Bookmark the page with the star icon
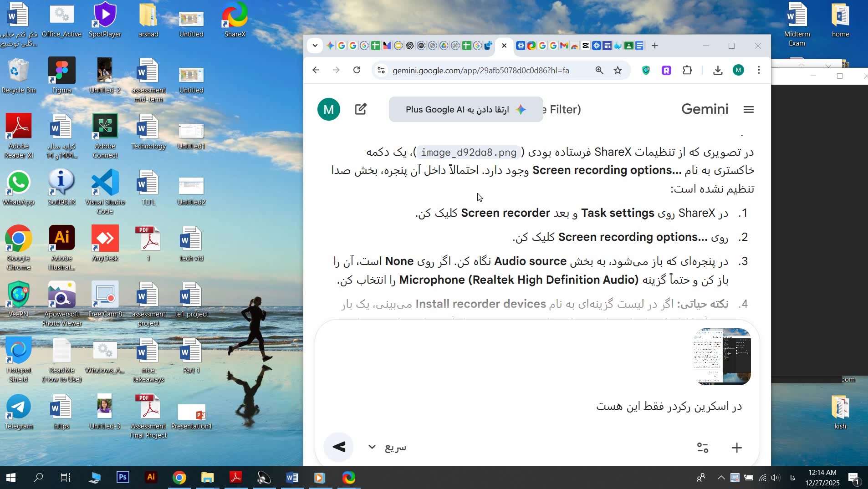Screen dimensions: 868x489 [x=618, y=70]
